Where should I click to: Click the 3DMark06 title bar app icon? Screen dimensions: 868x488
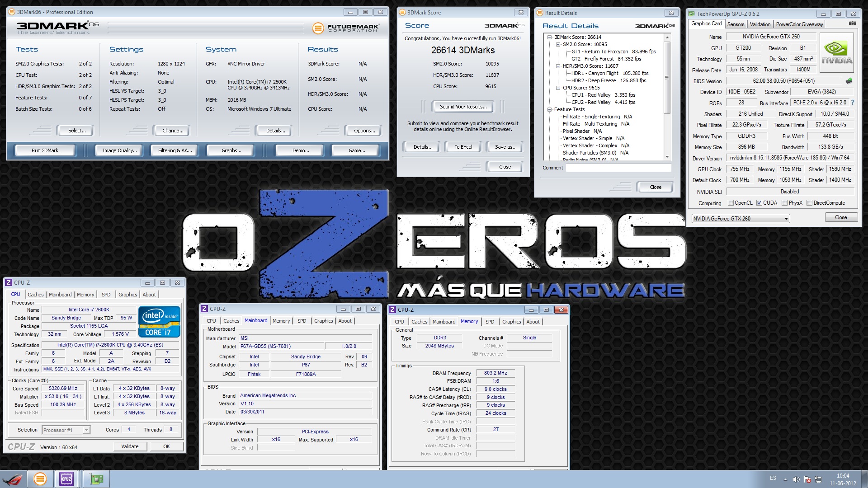[x=12, y=12]
